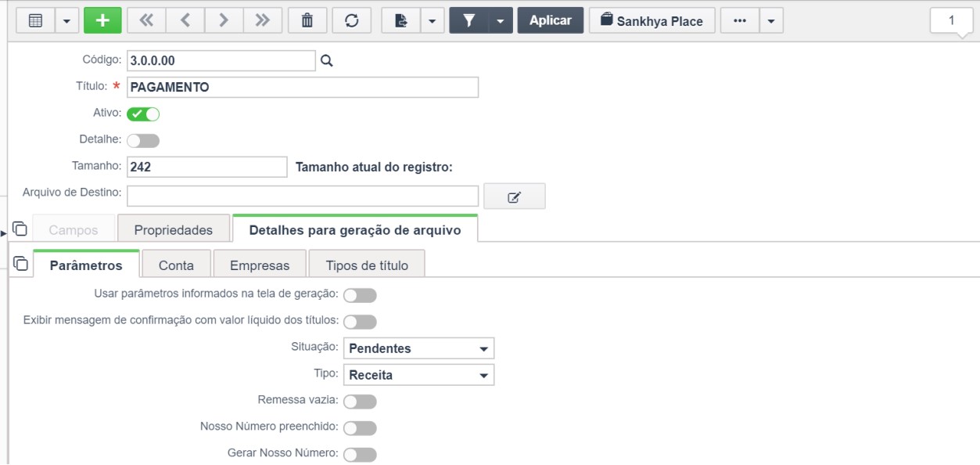
Task: Go to next record arrow
Action: coord(224,20)
